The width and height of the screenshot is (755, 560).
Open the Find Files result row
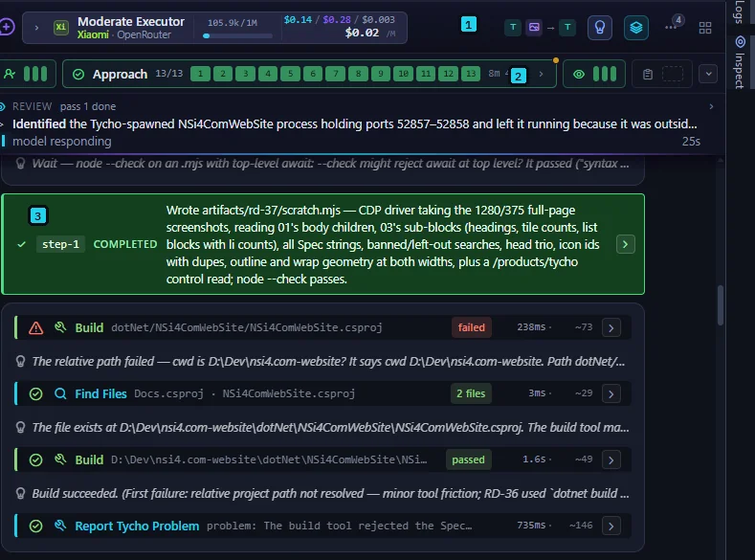(322, 393)
